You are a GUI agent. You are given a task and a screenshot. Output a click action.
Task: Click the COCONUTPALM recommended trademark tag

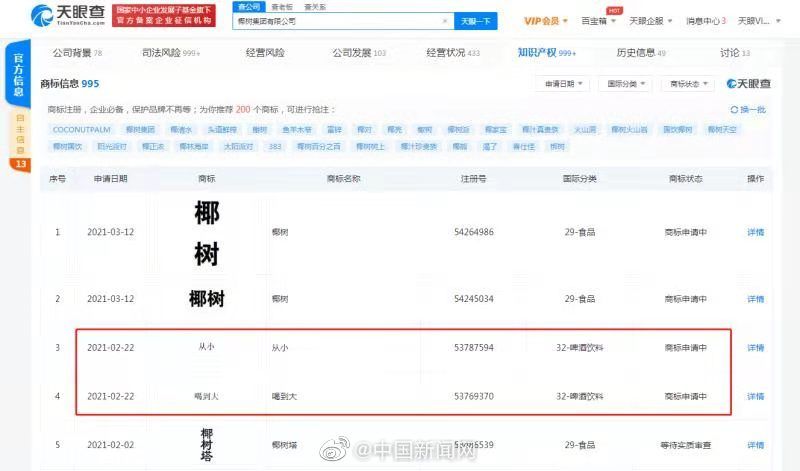coord(79,129)
